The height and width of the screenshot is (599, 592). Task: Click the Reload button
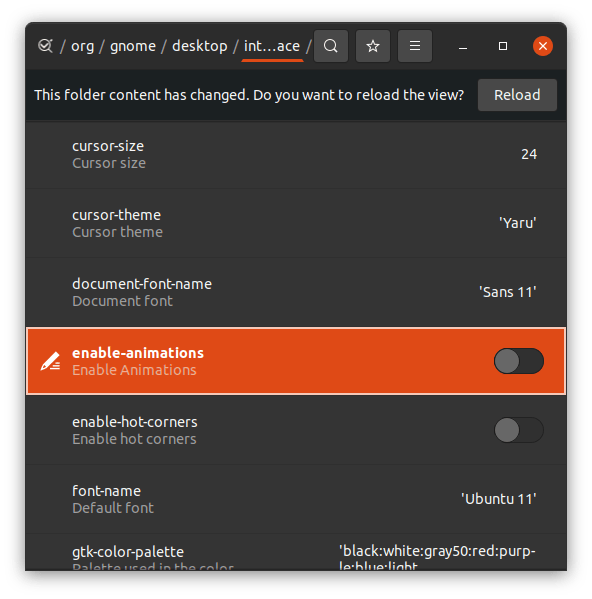(517, 95)
